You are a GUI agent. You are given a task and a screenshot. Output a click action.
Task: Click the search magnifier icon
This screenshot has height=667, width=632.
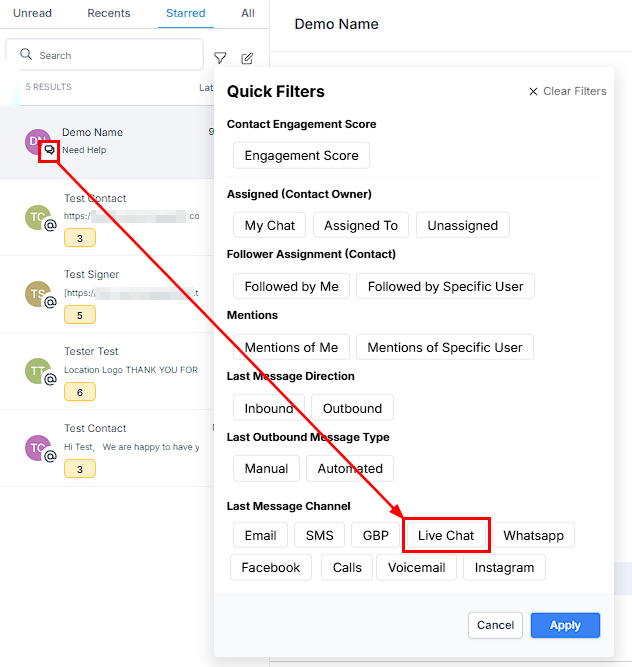[x=26, y=55]
